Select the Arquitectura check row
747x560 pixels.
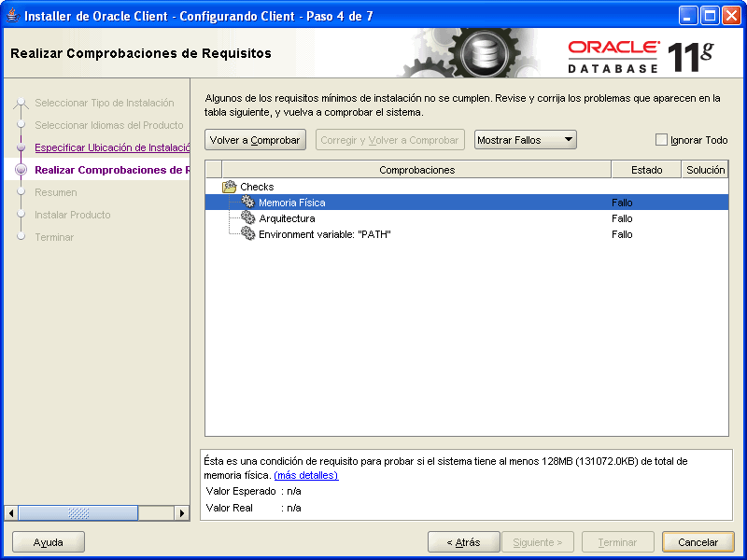pos(467,218)
